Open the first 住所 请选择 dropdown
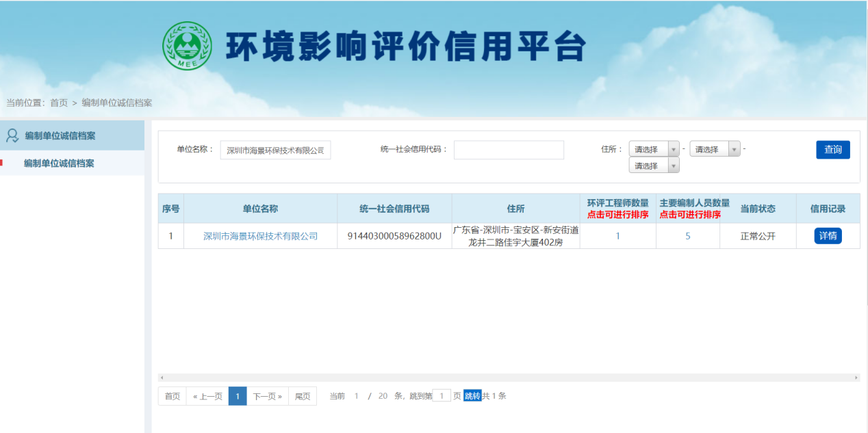The image size is (868, 433). pos(654,149)
